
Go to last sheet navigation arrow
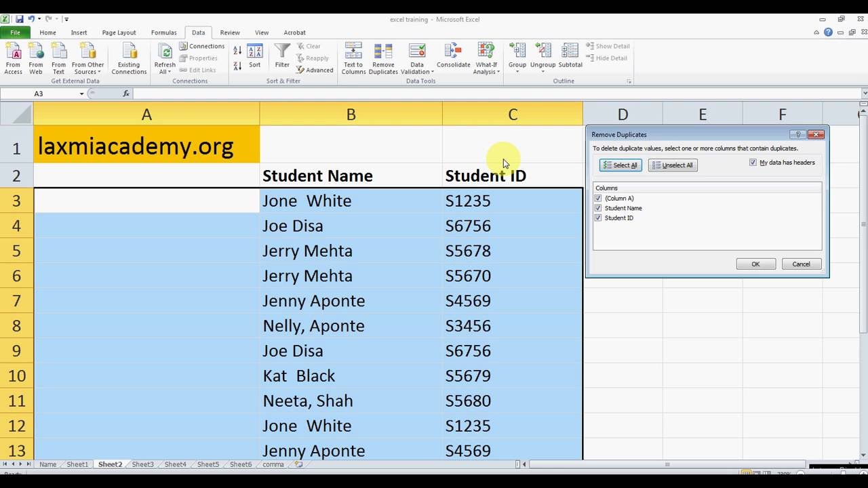click(29, 464)
